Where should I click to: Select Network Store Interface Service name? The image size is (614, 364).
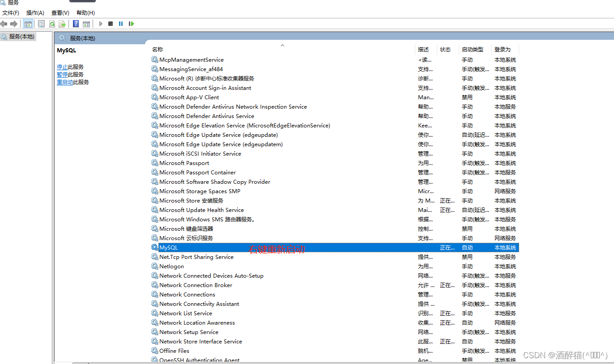[x=201, y=341]
